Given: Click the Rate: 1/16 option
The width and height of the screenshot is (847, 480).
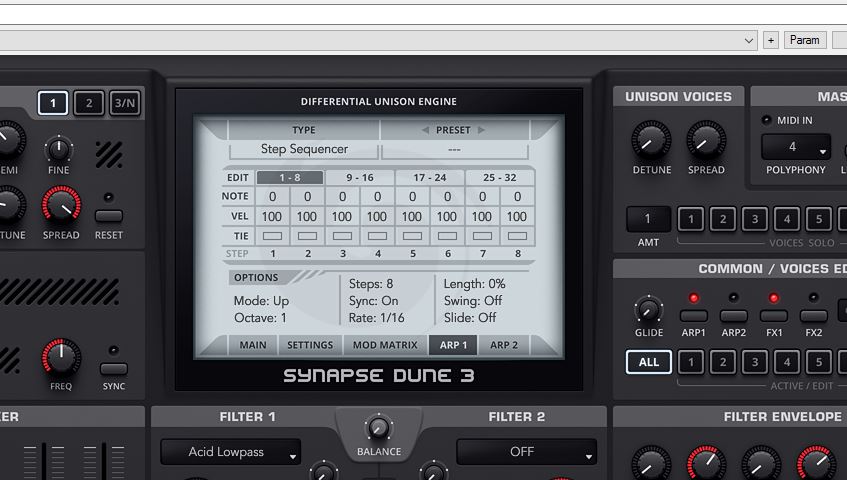Looking at the screenshot, I should [377, 318].
